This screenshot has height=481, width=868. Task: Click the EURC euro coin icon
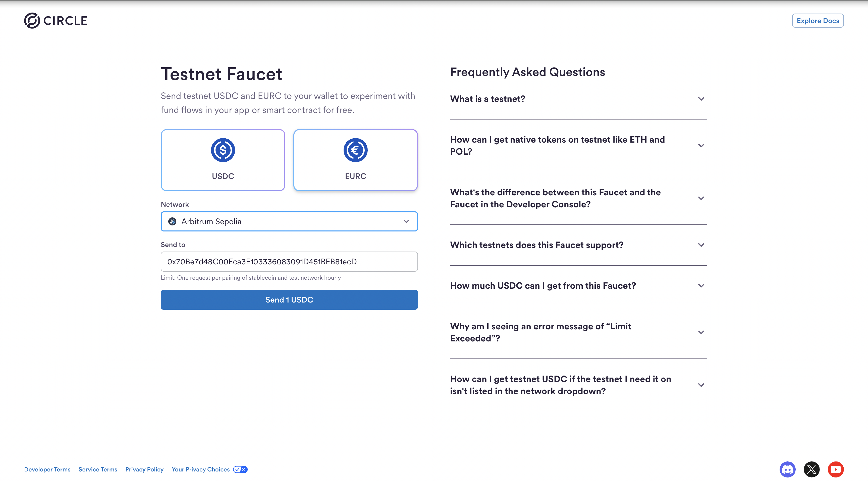click(x=355, y=150)
